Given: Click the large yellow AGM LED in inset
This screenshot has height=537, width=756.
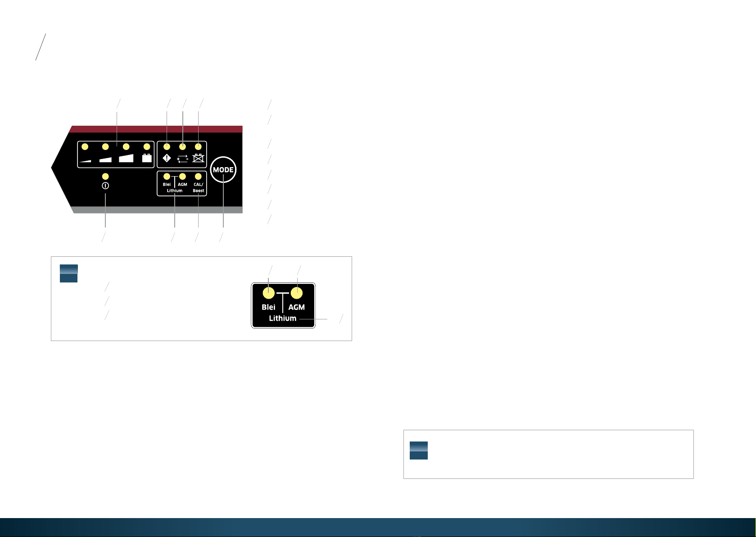Looking at the screenshot, I should pos(297,293).
